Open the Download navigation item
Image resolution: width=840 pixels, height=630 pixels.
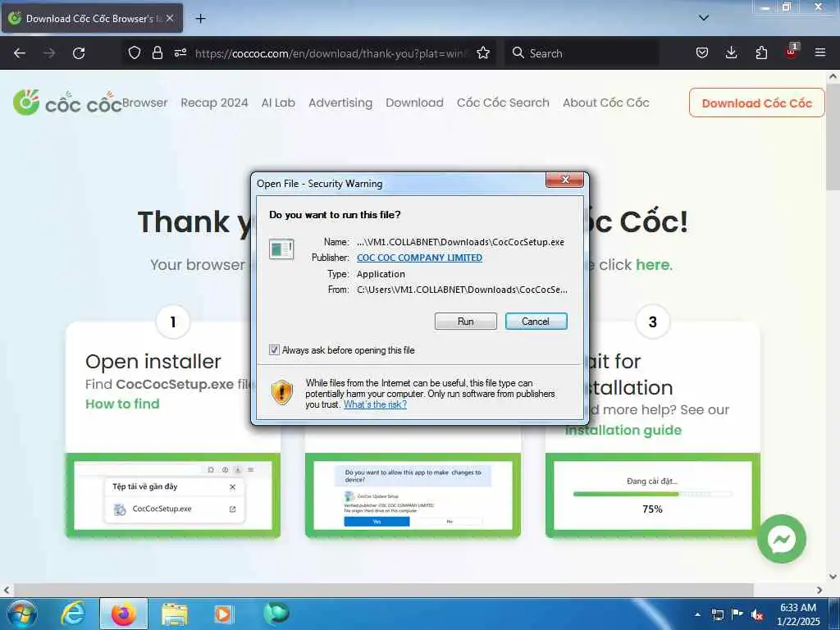pos(414,103)
